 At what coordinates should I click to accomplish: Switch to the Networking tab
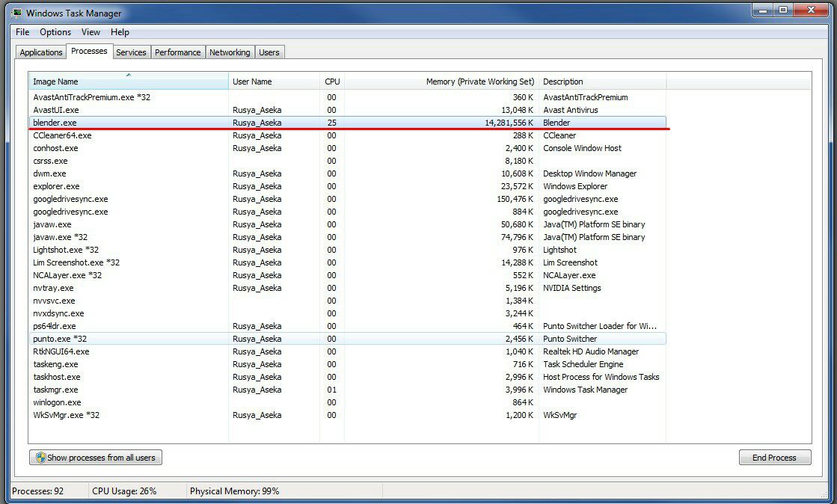[230, 52]
